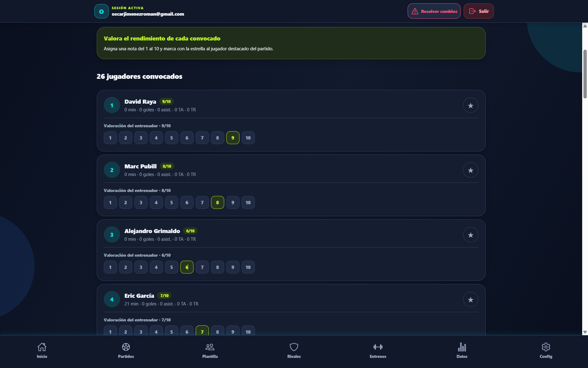The height and width of the screenshot is (368, 588).
Task: Rate Marc Pubill a 3
Action: [141, 202]
